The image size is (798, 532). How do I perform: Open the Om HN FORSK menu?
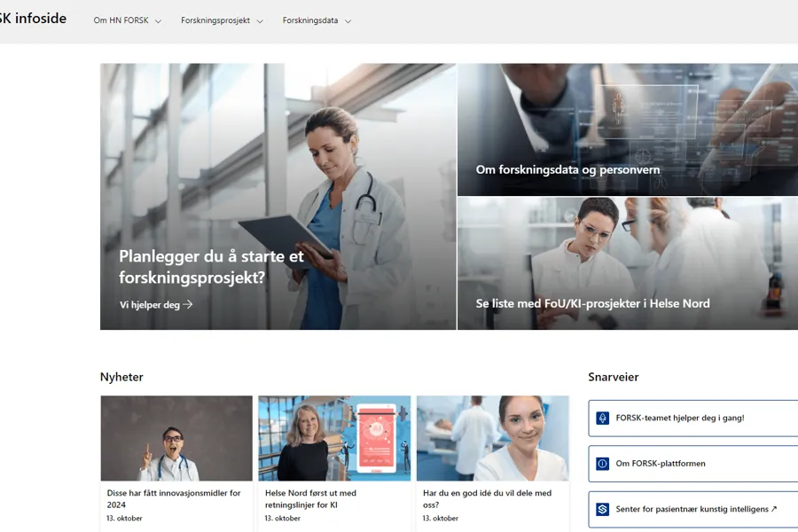(121, 20)
